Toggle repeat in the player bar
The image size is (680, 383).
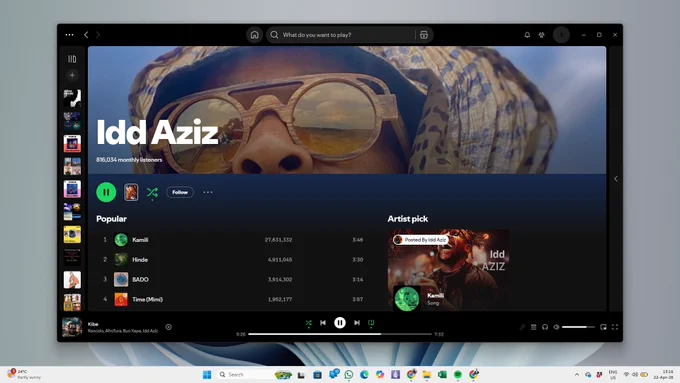click(371, 323)
